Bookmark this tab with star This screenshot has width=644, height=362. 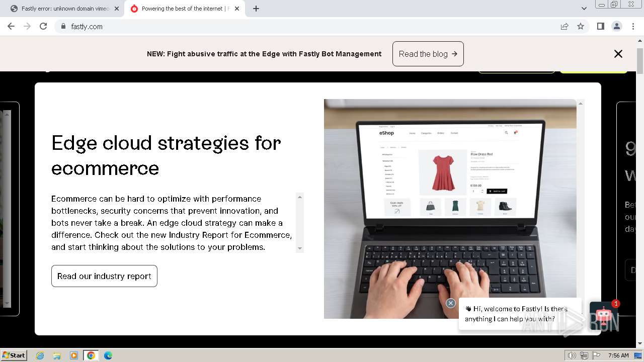581,26
